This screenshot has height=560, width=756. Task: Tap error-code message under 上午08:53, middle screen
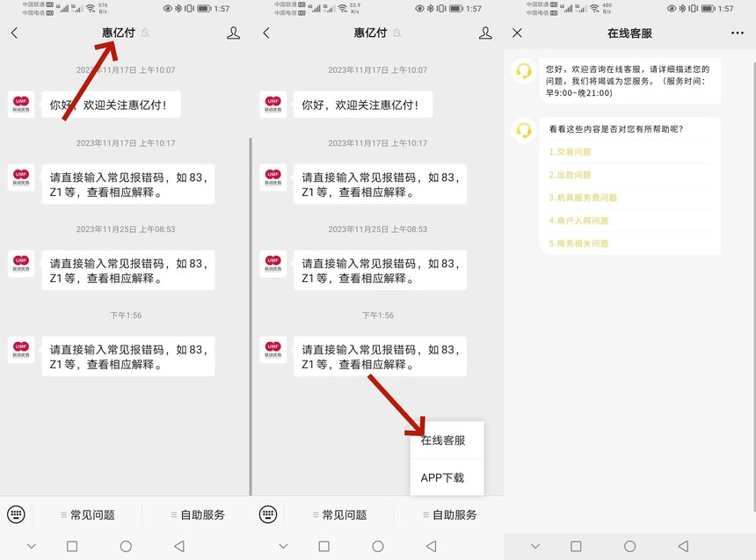tap(381, 270)
